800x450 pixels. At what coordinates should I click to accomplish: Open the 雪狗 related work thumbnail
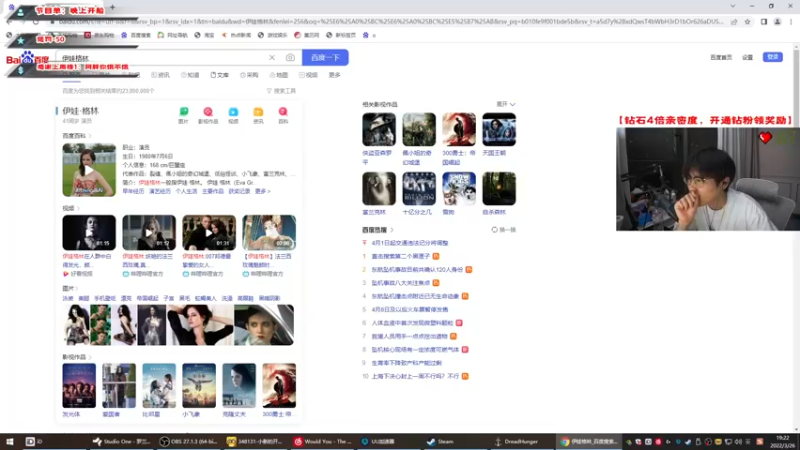click(459, 189)
